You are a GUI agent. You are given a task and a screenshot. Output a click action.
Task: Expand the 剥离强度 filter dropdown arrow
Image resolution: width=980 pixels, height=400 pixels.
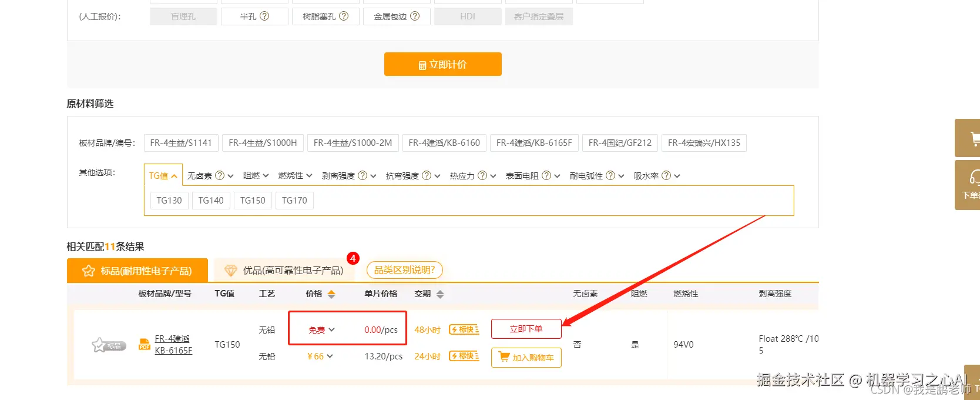(x=373, y=176)
